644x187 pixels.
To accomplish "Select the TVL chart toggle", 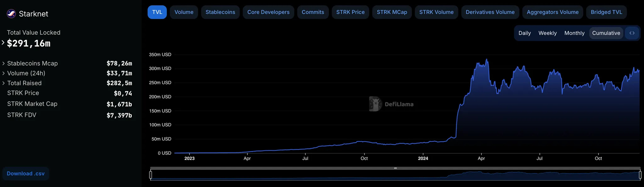I will [157, 12].
